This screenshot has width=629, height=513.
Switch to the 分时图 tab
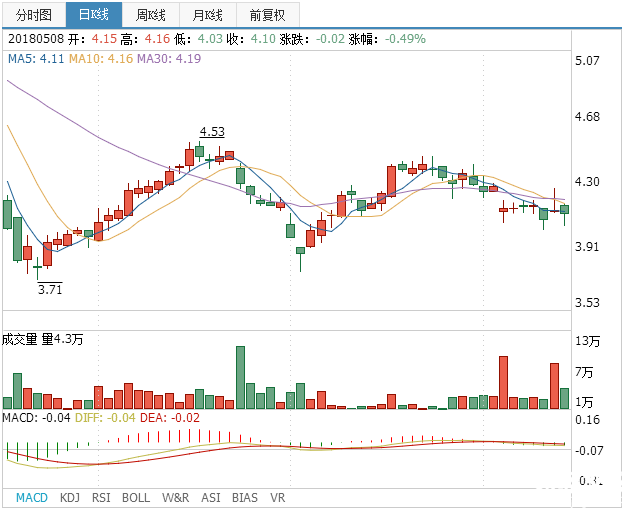coord(34,15)
